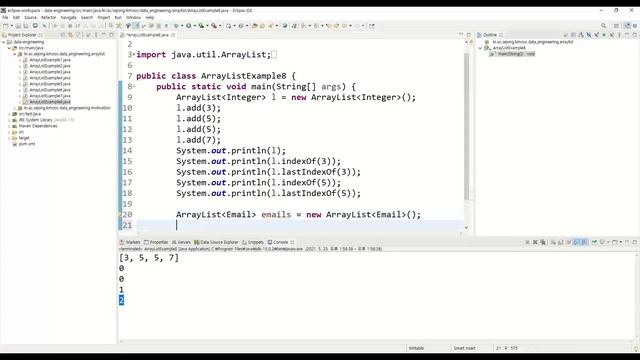Image resolution: width=640 pixels, height=360 pixels.
Task: Select the Properties tab
Action: 156,242
